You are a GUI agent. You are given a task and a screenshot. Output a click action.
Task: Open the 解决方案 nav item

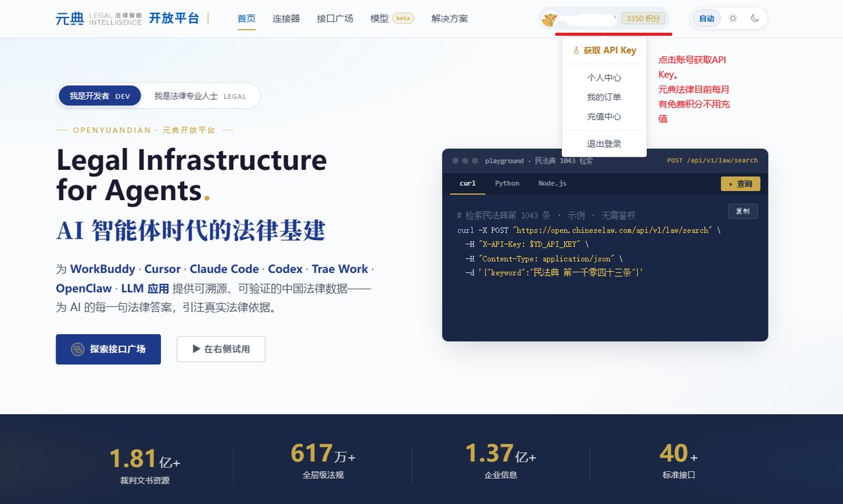pos(450,18)
